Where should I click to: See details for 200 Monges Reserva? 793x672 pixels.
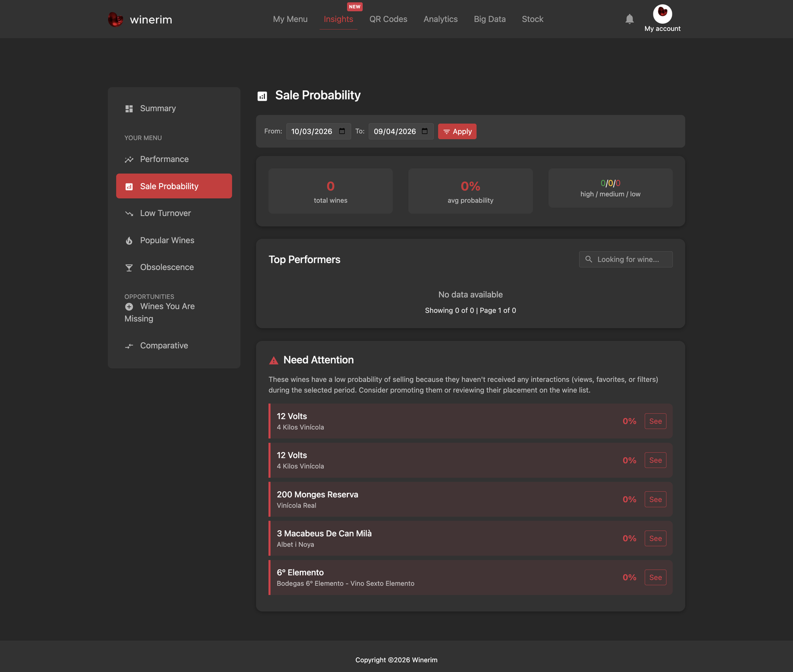click(656, 500)
